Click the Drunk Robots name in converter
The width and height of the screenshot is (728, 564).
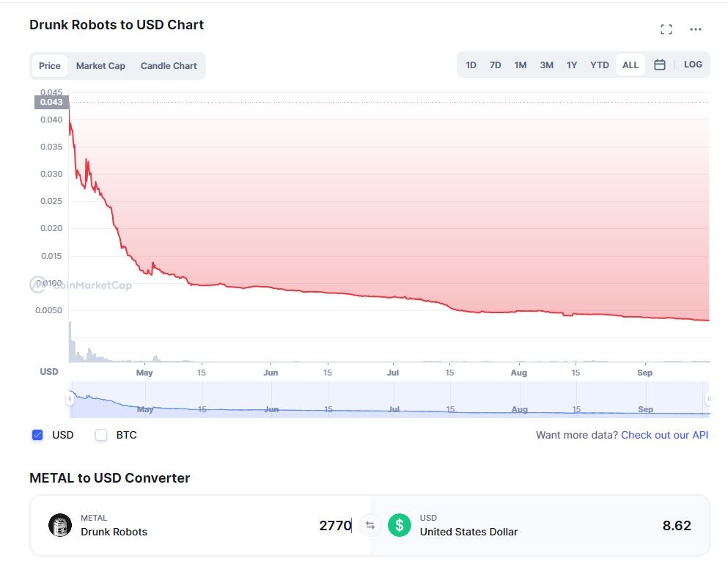pyautogui.click(x=114, y=532)
